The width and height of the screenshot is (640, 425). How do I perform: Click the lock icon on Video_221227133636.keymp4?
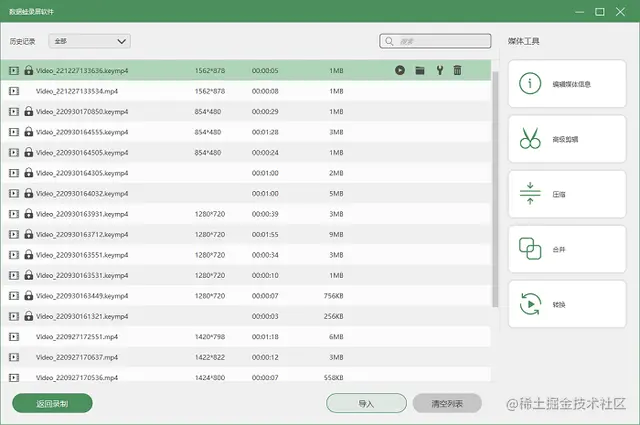click(29, 70)
